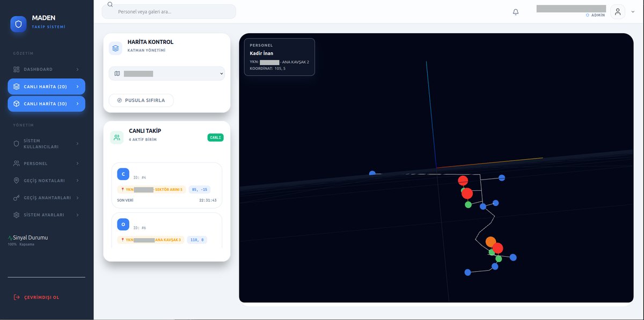Click the Çevrimdışı Ol logout button
The width and height of the screenshot is (644, 320).
46,297
